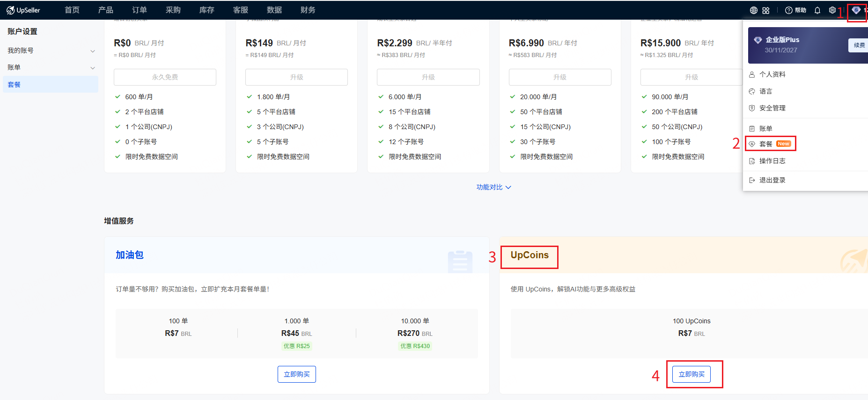The width and height of the screenshot is (868, 400).
Task: Open the apps grid icon in header
Action: pyautogui.click(x=766, y=10)
